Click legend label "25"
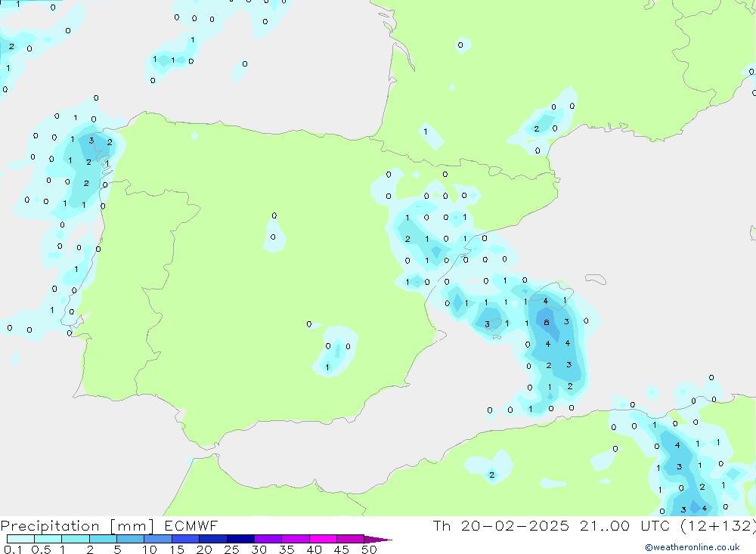This screenshot has width=756, height=554. (231, 549)
